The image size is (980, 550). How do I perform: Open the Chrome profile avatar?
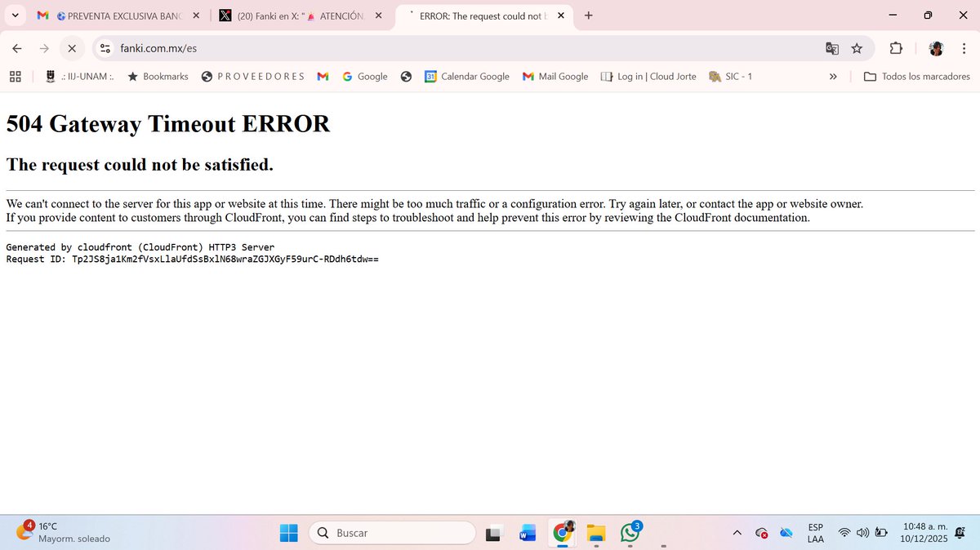936,49
